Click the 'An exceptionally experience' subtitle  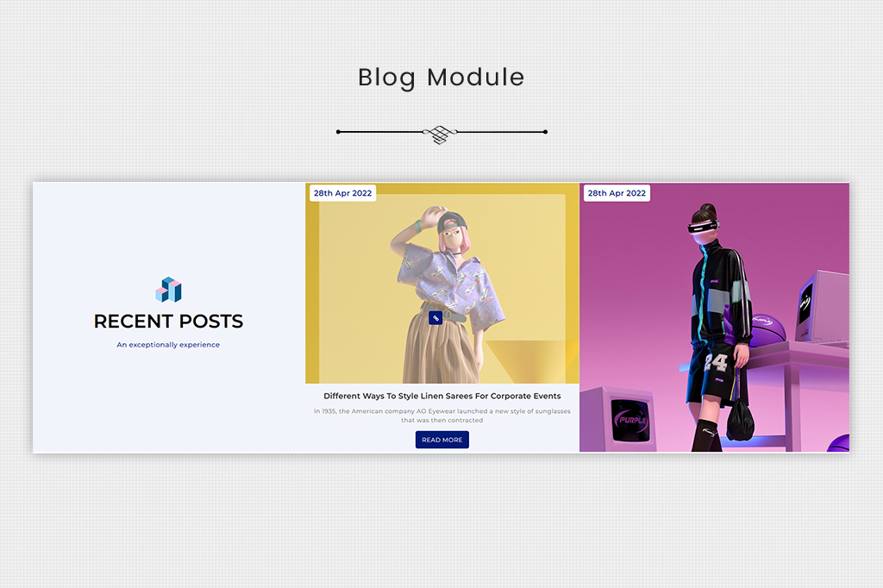169,345
